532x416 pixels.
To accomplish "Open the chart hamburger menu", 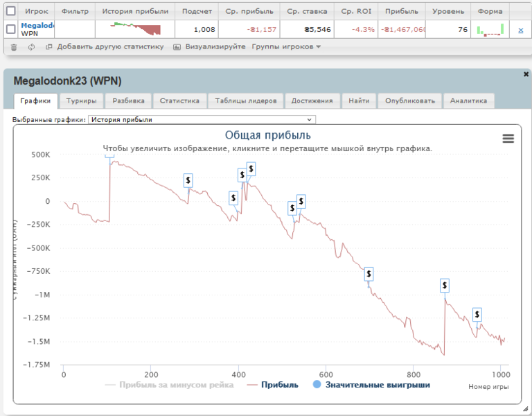I will [x=508, y=139].
